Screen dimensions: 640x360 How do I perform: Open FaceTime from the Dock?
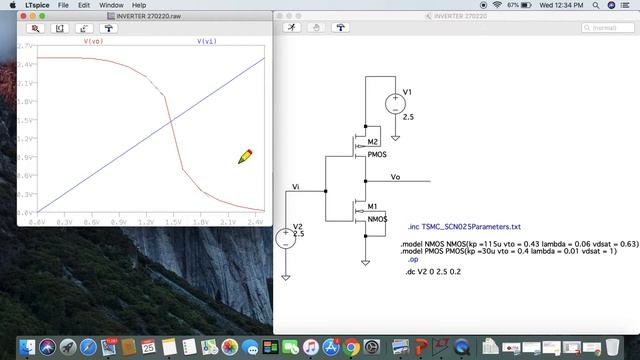pos(291,347)
